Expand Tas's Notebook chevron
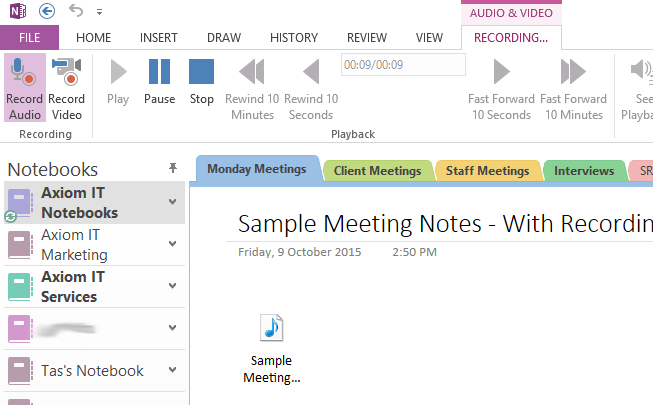Viewport: 653px width, 405px height. click(x=172, y=370)
